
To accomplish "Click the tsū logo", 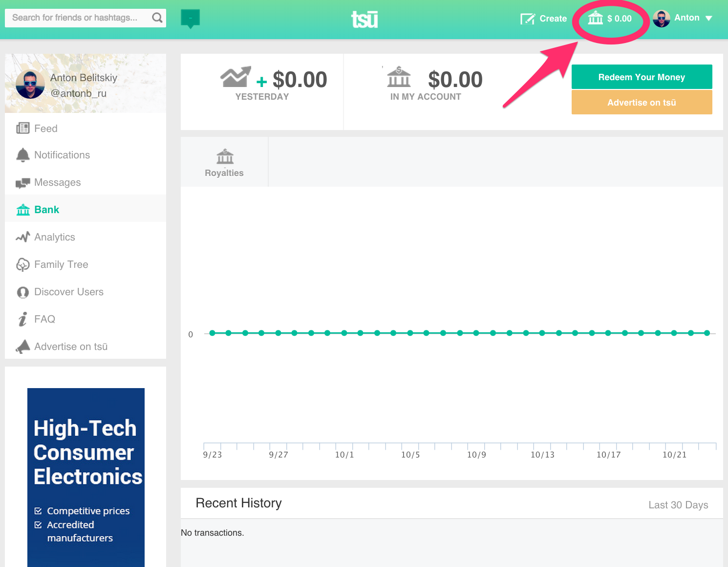I will (x=364, y=20).
